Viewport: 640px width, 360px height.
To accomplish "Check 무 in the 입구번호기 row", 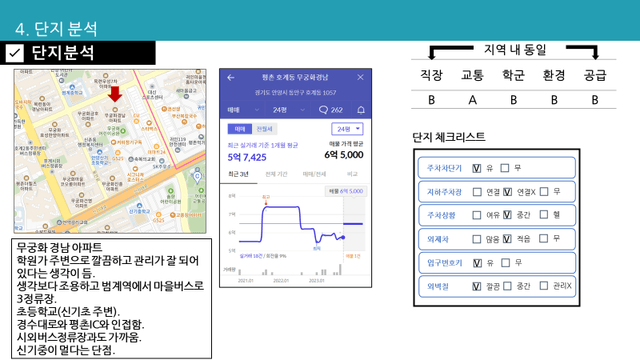I will click(x=505, y=262).
